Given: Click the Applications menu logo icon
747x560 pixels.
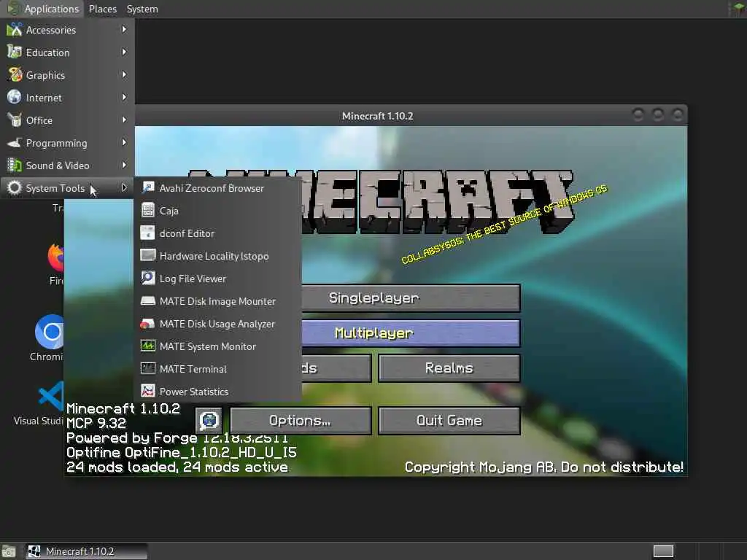Looking at the screenshot, I should coord(13,9).
